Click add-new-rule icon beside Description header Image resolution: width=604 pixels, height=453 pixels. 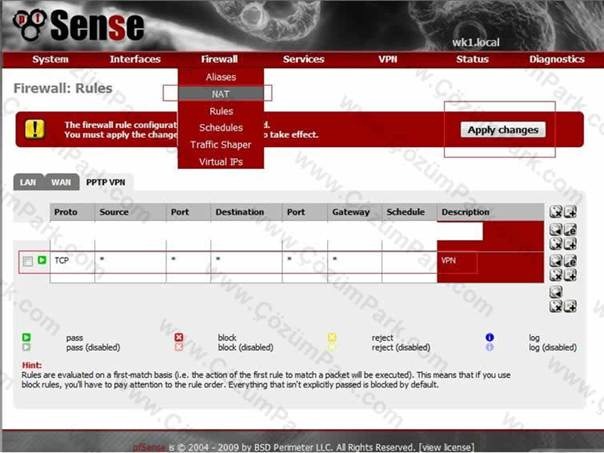click(x=570, y=212)
